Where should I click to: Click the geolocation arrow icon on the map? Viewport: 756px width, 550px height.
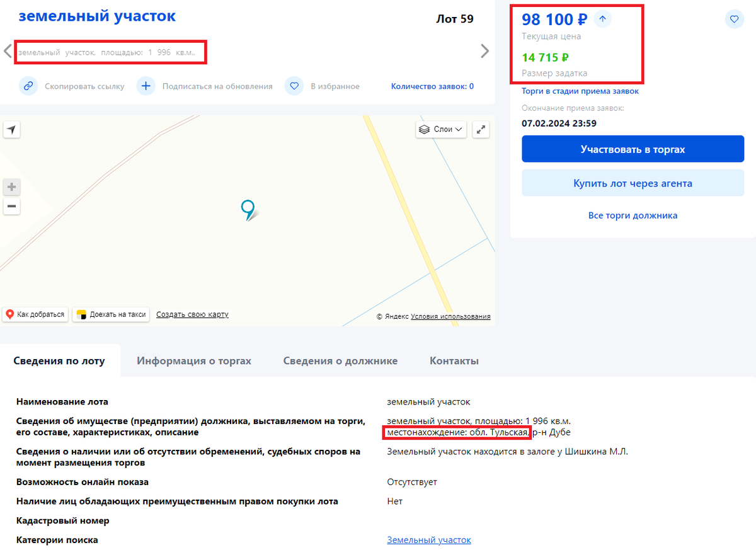[11, 129]
